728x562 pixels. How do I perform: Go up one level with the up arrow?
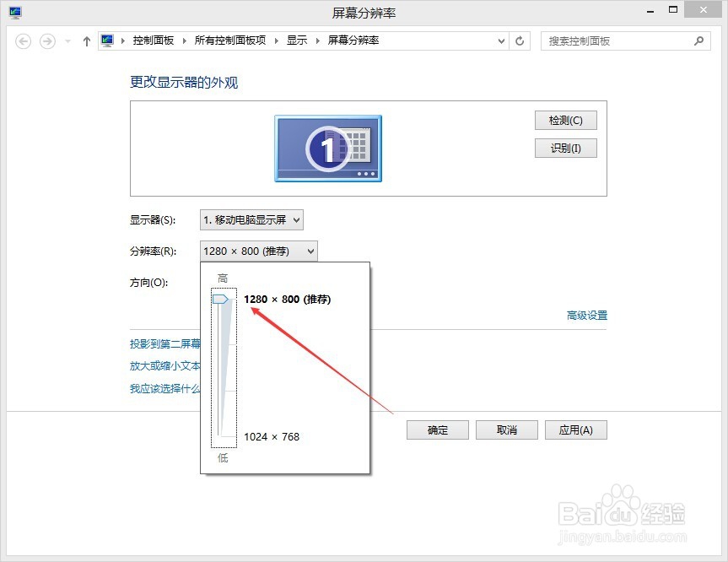[x=86, y=41]
